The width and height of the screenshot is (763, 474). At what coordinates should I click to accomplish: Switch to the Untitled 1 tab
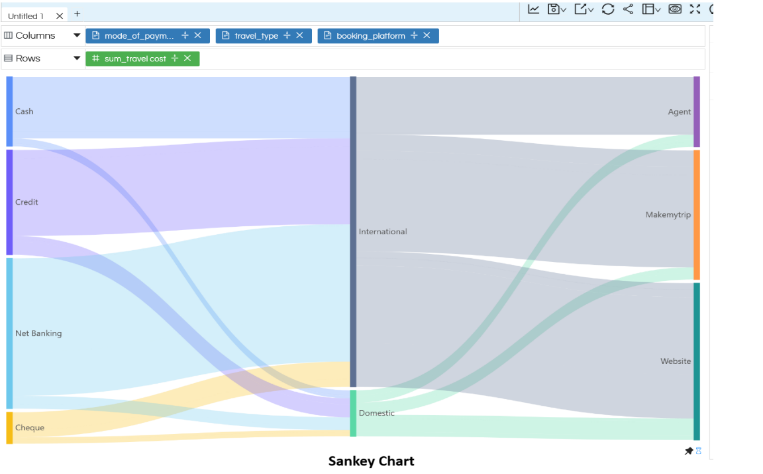[x=27, y=16]
